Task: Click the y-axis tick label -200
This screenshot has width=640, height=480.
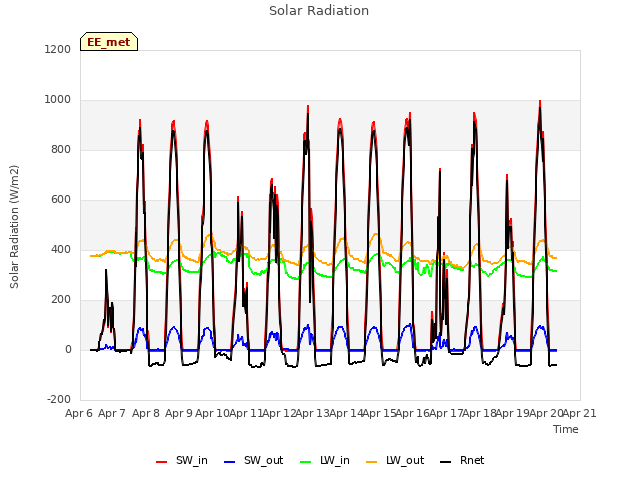Action: pyautogui.click(x=59, y=400)
